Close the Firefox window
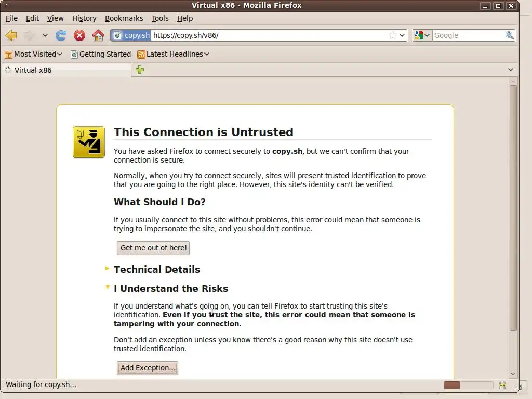Viewport: 532px width, 399px height. click(511, 6)
